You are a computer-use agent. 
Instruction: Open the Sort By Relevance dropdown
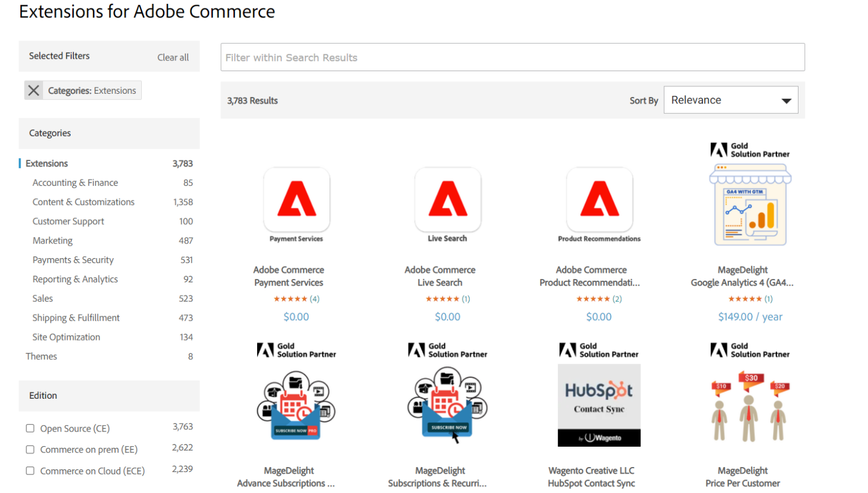tap(730, 100)
